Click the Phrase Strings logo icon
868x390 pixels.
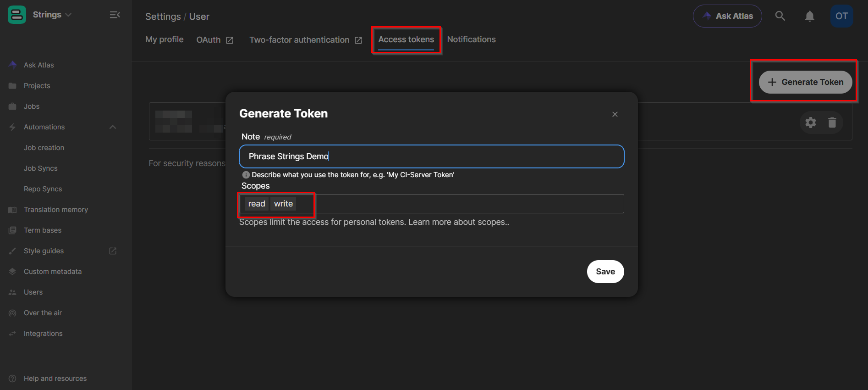17,15
